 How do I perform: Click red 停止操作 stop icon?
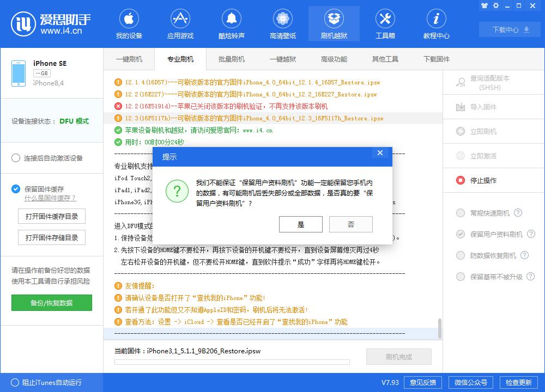point(461,180)
